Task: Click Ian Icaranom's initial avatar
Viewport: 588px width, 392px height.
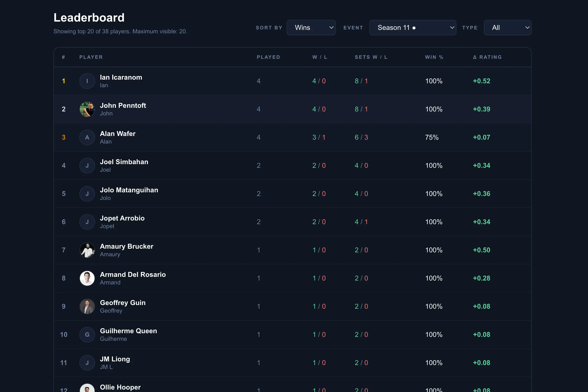Action: 87,81
